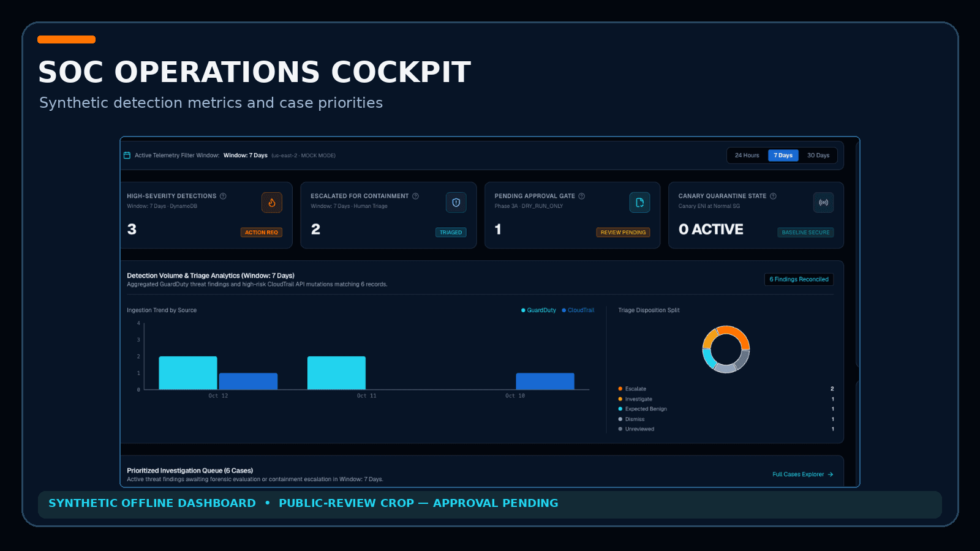Click the document icon on Pending Approval Gate card
Screen dimensions: 980x551
pos(640,203)
